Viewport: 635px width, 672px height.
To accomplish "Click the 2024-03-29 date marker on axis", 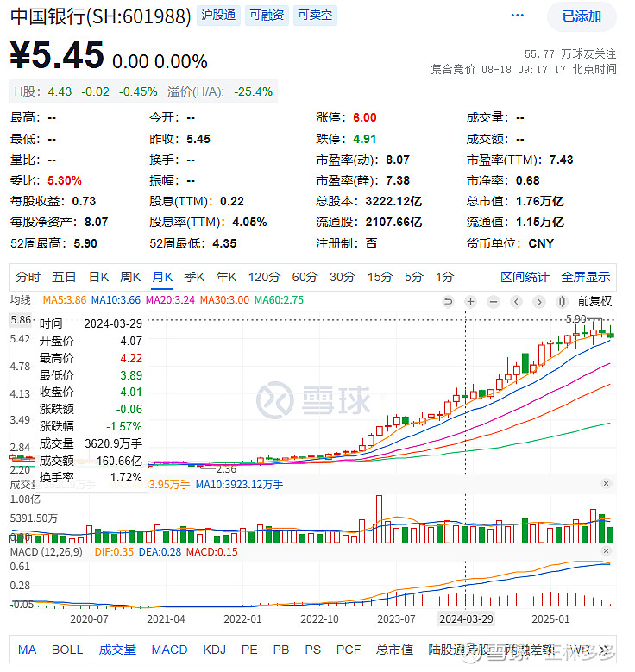I will pyautogui.click(x=466, y=619).
